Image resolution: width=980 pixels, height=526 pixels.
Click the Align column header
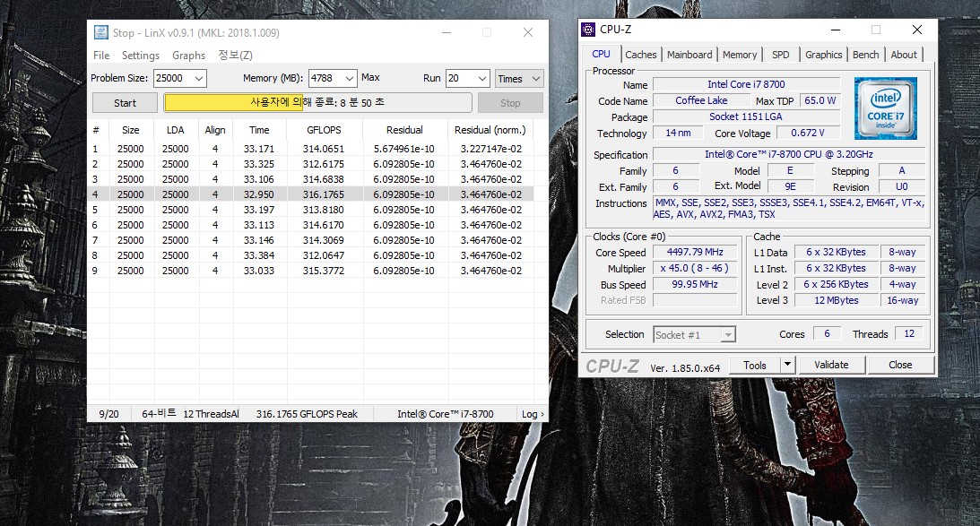pyautogui.click(x=215, y=130)
